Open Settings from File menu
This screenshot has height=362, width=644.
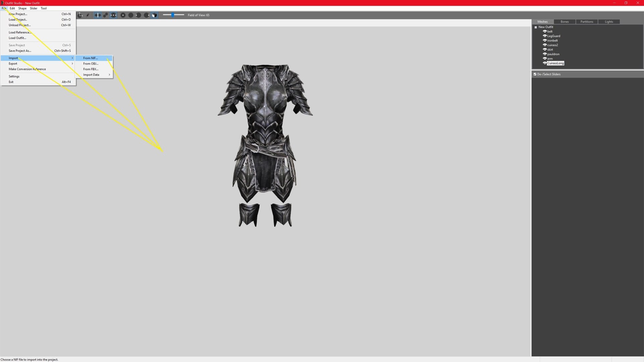click(x=38, y=76)
